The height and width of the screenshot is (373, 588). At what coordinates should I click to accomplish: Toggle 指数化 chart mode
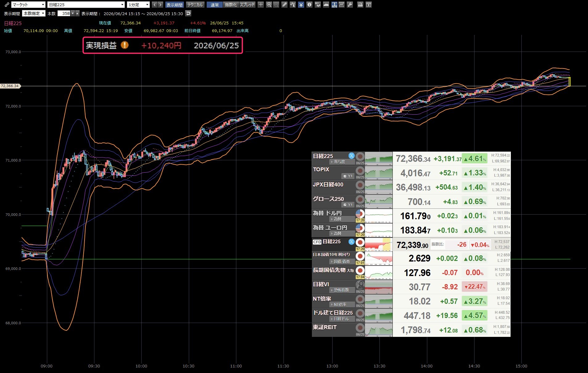pos(231,5)
